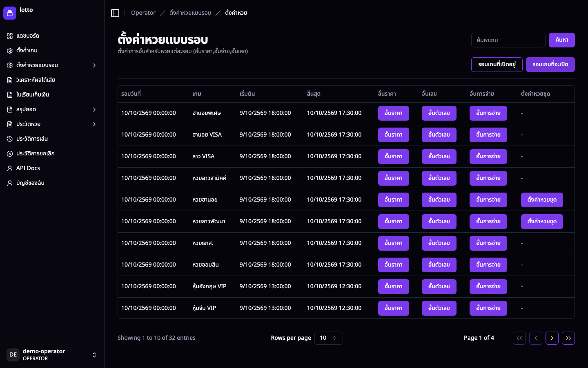Open Rows per page dropdown

[x=328, y=338]
